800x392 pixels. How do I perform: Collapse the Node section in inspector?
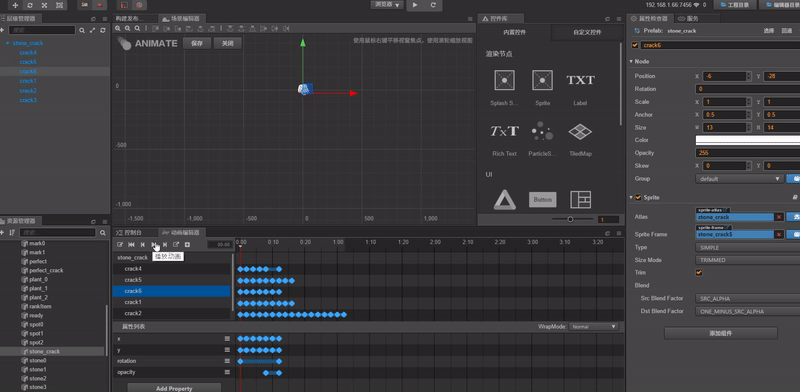coord(631,62)
